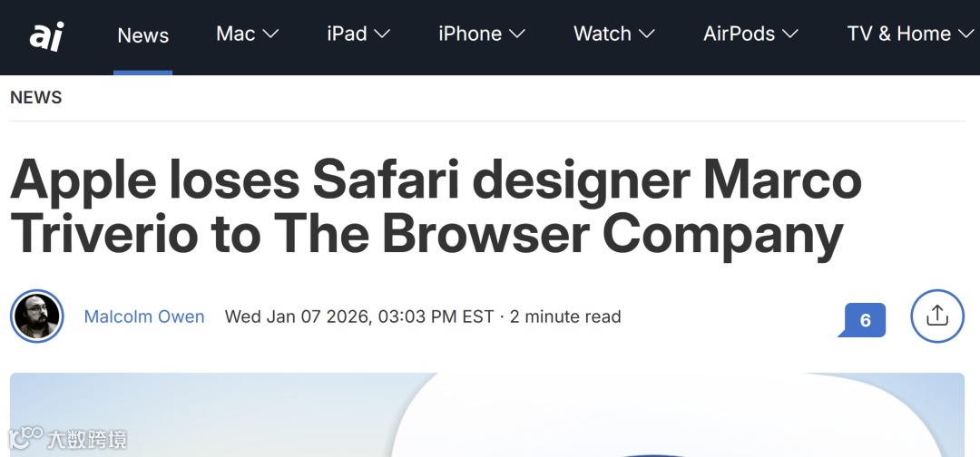Image resolution: width=980 pixels, height=457 pixels.
Task: Open the Watch menu label
Action: pyautogui.click(x=603, y=34)
